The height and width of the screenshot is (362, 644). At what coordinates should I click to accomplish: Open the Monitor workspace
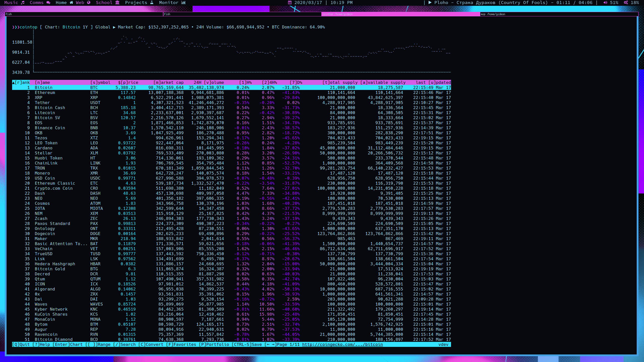[172, 3]
